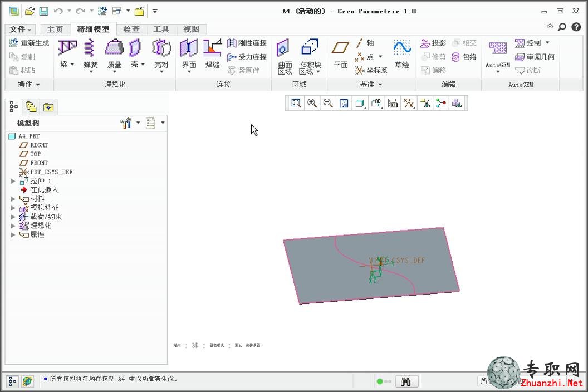The height and width of the screenshot is (392, 588).
Task: Click the Refit view icon
Action: 296,103
